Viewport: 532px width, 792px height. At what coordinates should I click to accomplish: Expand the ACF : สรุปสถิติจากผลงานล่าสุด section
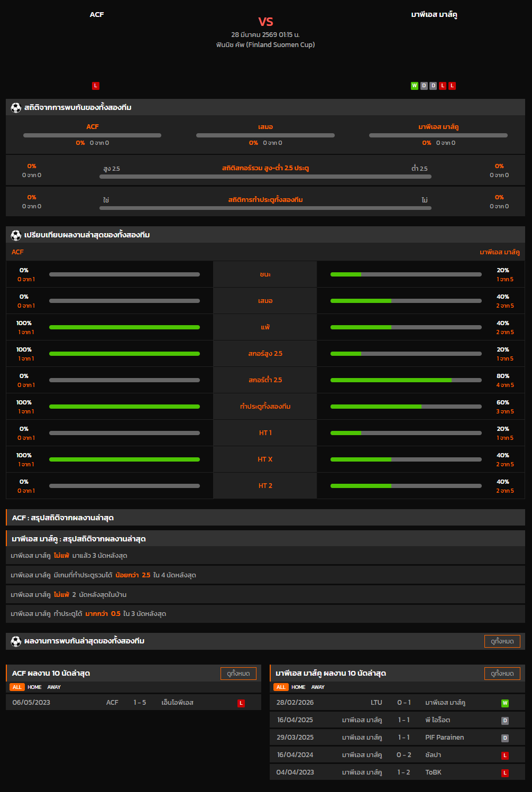pos(265,518)
